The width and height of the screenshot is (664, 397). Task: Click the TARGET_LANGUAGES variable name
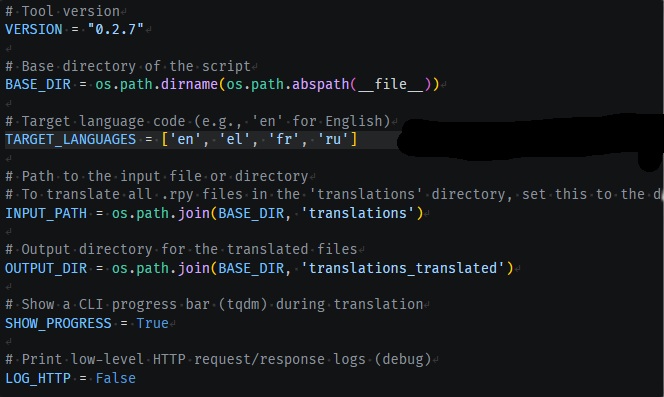[x=71, y=139]
